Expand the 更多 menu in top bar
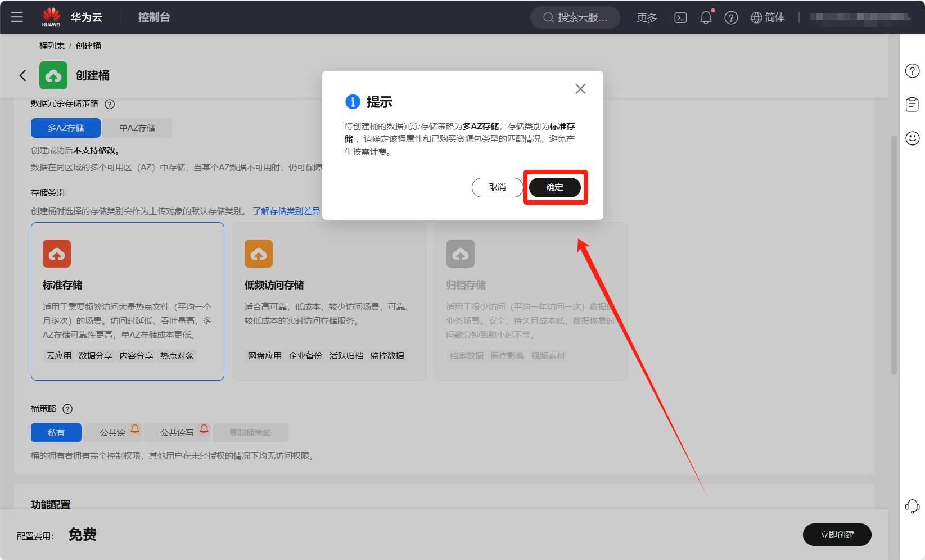This screenshot has height=560, width=925. (647, 17)
